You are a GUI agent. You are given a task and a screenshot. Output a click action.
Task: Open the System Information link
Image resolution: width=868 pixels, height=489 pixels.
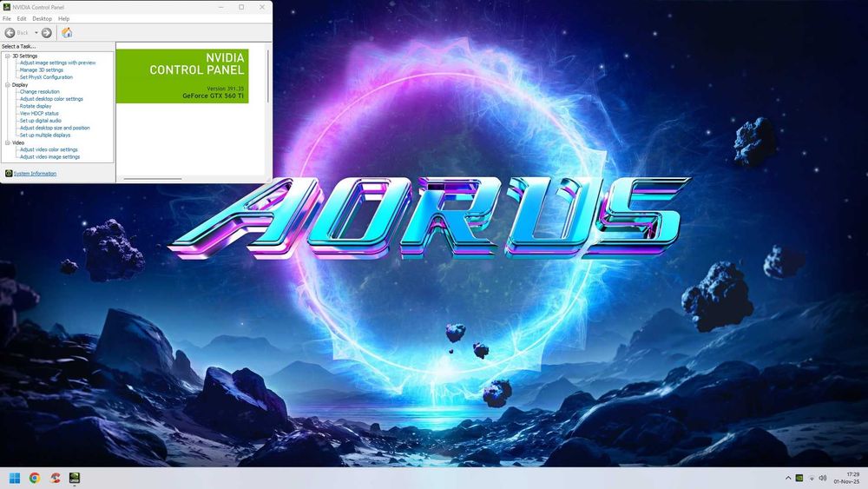click(35, 174)
